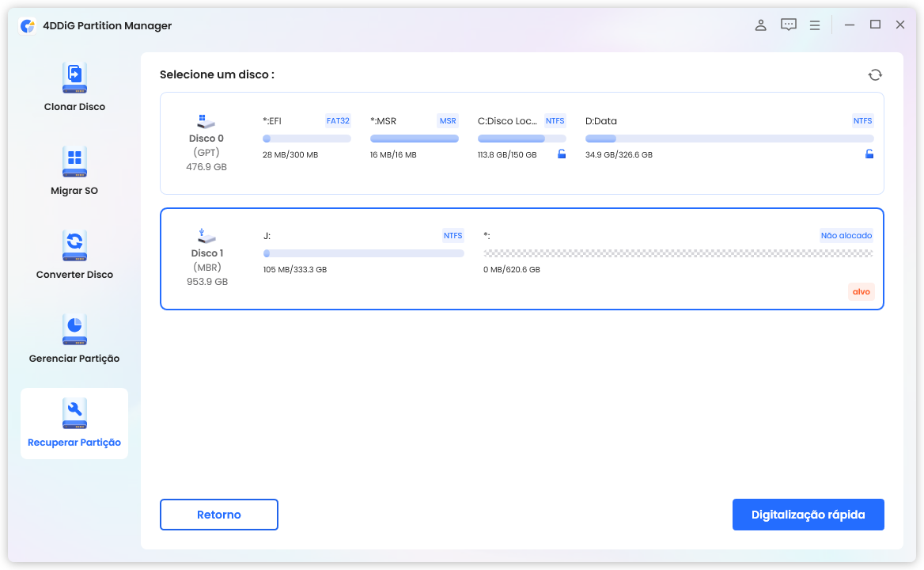Click the *:EFI FAT32 partition
The image size is (924, 570).
point(306,138)
